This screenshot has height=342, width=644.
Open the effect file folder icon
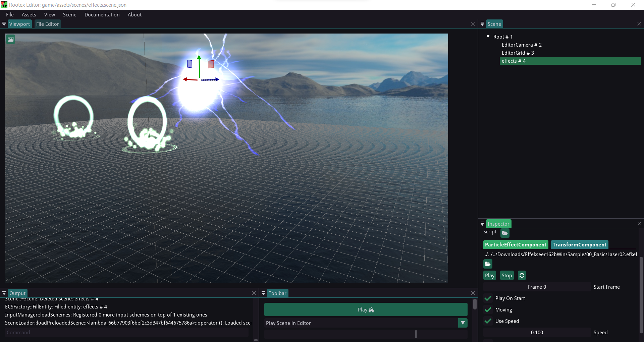point(488,264)
